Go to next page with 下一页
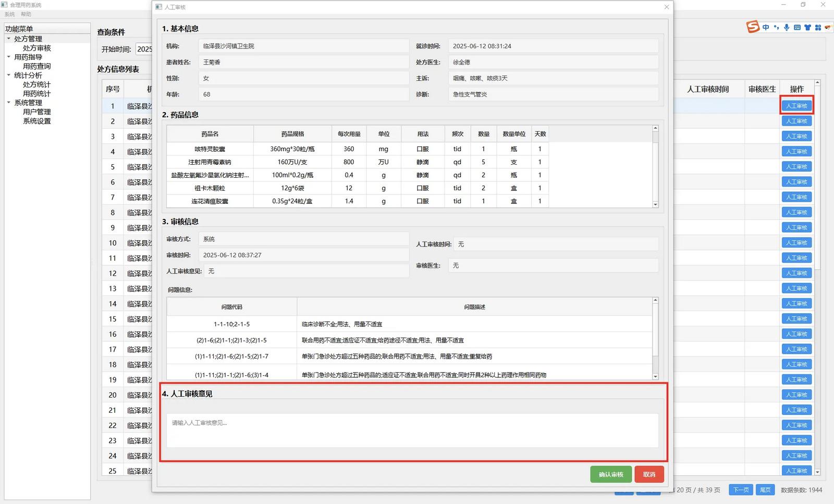834x504 pixels. click(x=741, y=490)
